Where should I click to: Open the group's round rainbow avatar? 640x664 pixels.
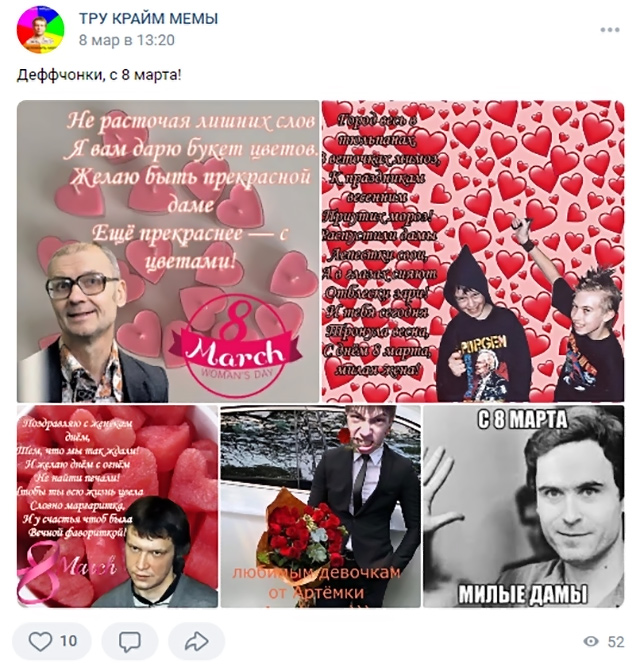click(40, 29)
